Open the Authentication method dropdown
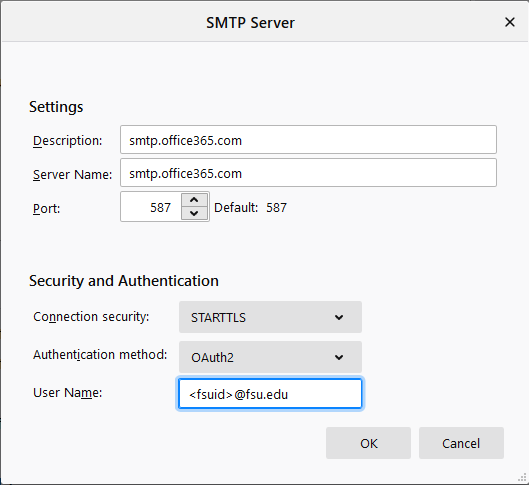 pyautogui.click(x=270, y=357)
